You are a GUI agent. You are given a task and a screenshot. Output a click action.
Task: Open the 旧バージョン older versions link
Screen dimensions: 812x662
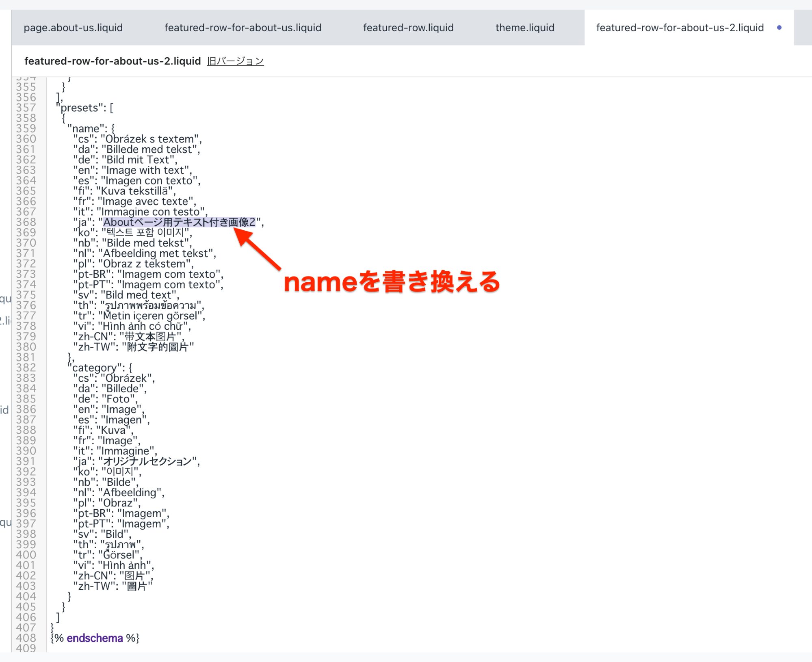(235, 61)
